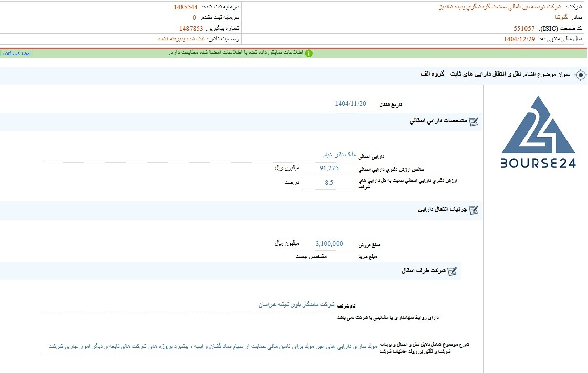Image resolution: width=588 pixels, height=373 pixels.
Task: Click the transfer date field 1404/11/20
Action: click(350, 104)
